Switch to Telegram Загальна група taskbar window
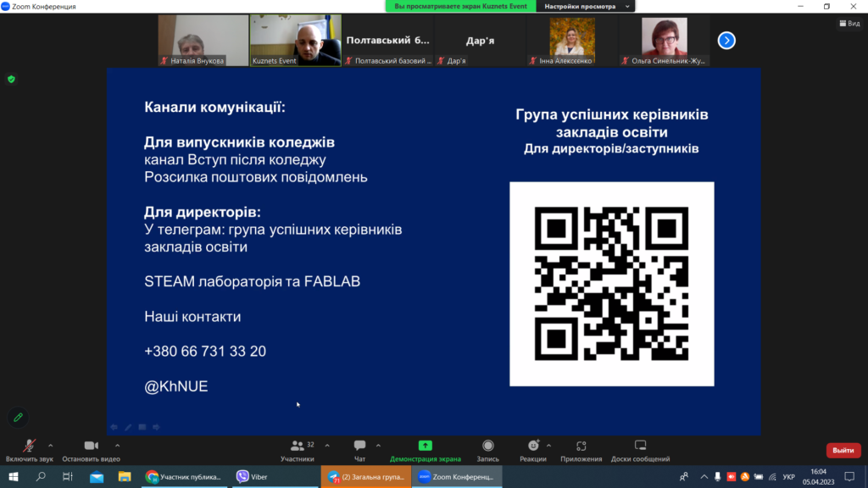868x488 pixels. (x=366, y=476)
